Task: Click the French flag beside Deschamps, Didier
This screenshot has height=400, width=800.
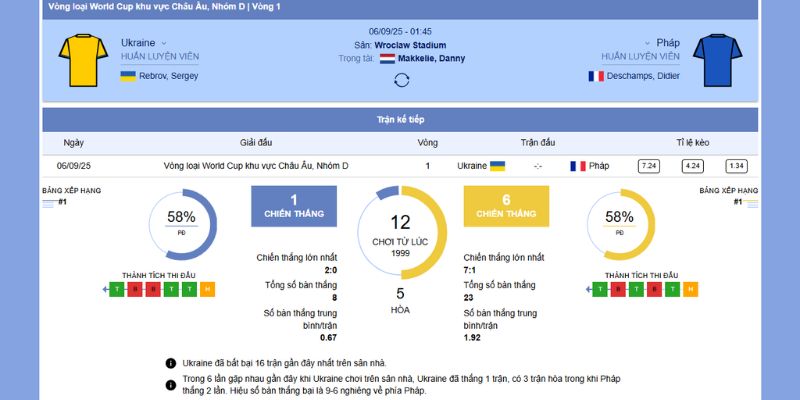Action: [596, 76]
